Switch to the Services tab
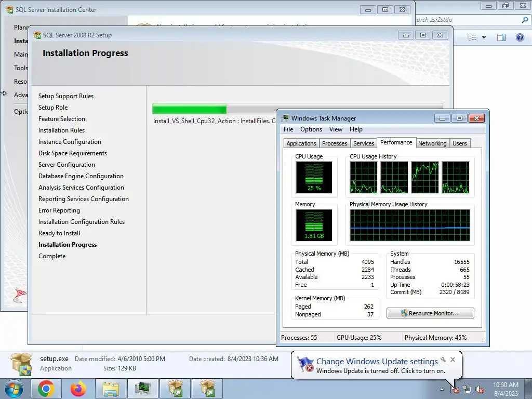Viewport: 532px width, 399px height. click(x=364, y=143)
